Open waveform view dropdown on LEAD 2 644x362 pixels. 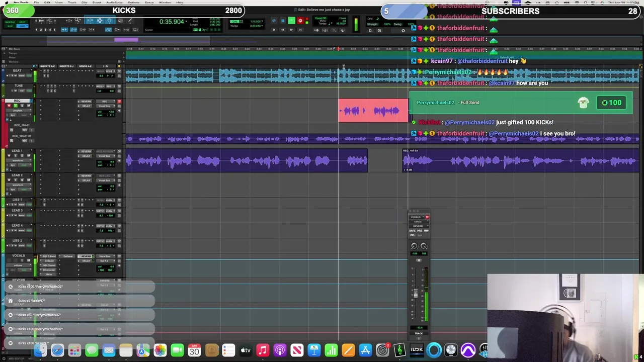19,185
